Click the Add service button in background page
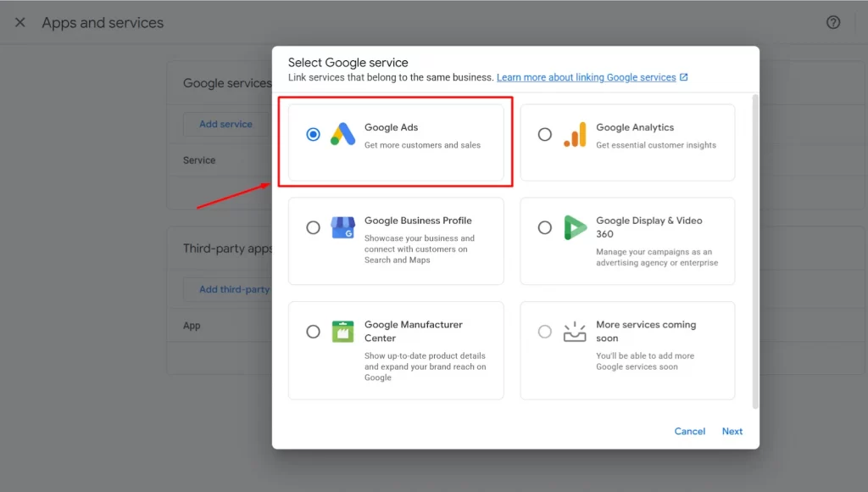This screenshot has height=492, width=868. click(x=225, y=124)
